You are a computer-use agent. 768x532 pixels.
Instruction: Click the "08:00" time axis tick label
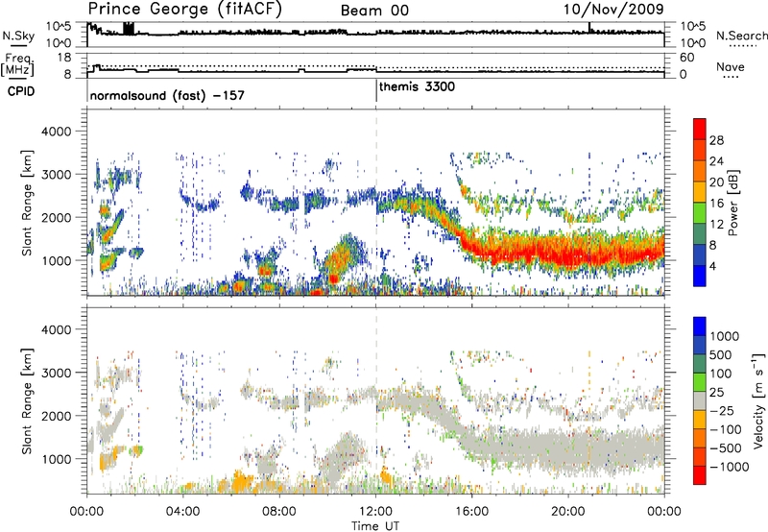(279, 512)
